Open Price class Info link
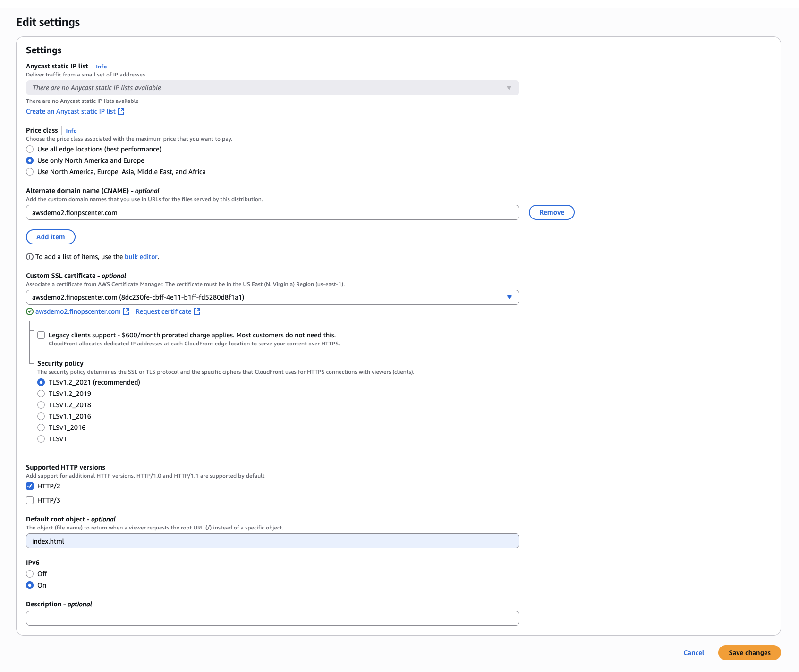799x672 pixels. 71,131
